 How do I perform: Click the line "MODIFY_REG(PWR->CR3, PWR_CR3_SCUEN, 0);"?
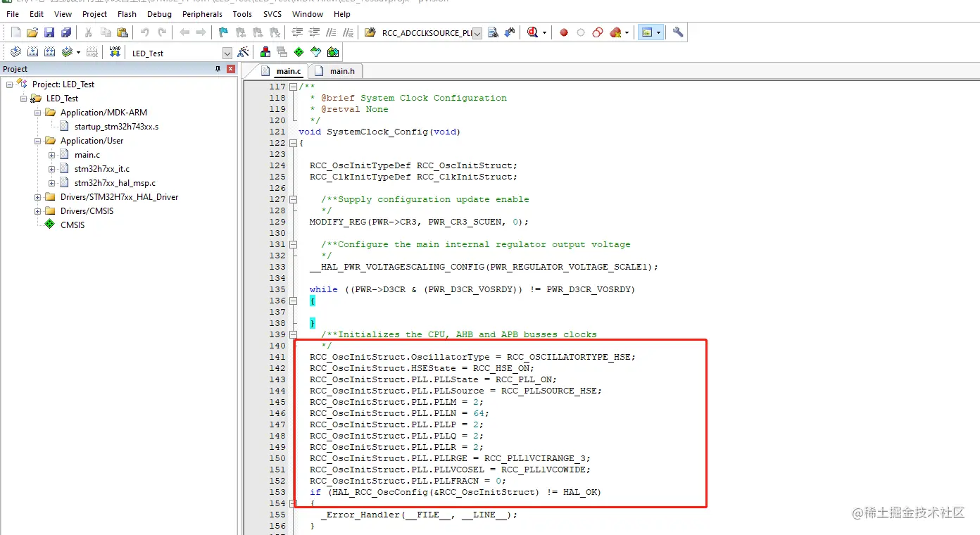tap(419, 222)
